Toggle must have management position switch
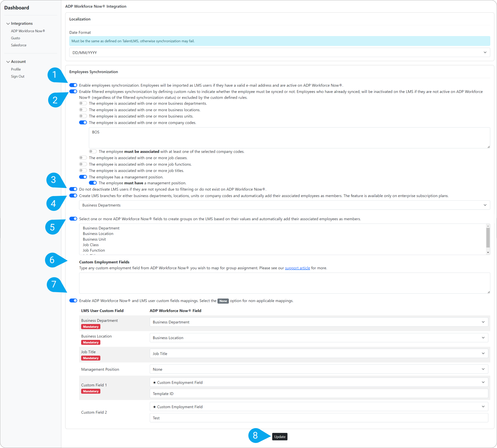The image size is (497, 448). coord(93,183)
